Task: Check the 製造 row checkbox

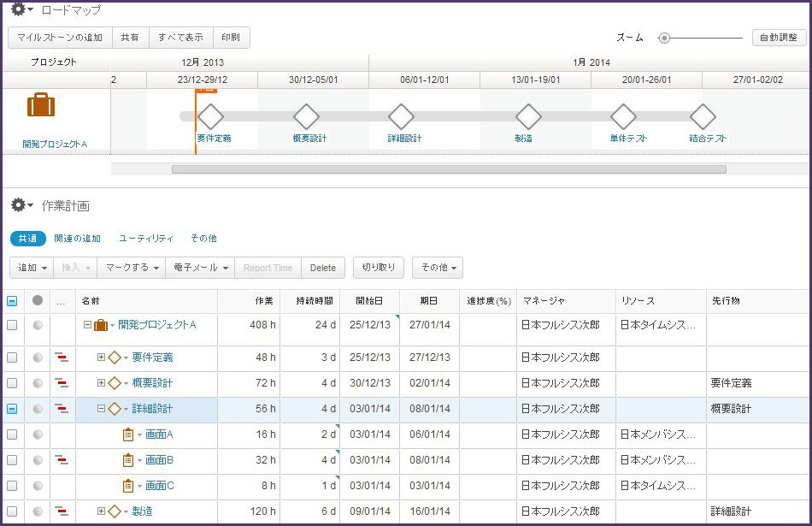Action: tap(12, 511)
